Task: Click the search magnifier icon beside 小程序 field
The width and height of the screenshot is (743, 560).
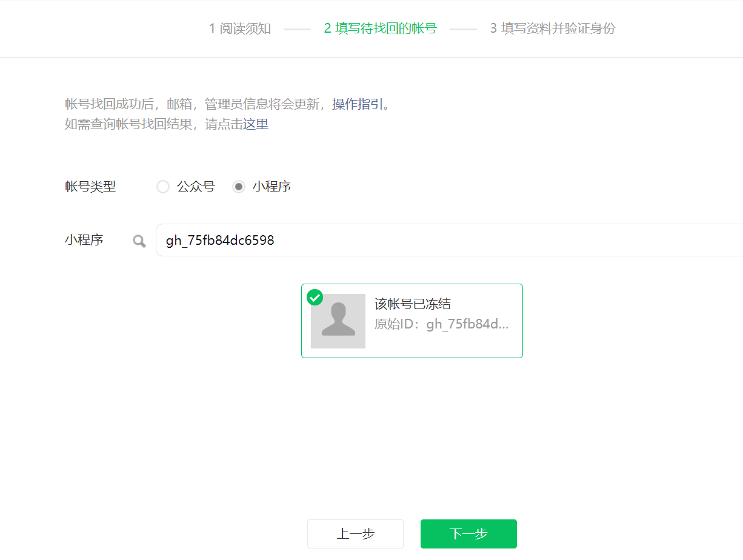Action: [138, 240]
